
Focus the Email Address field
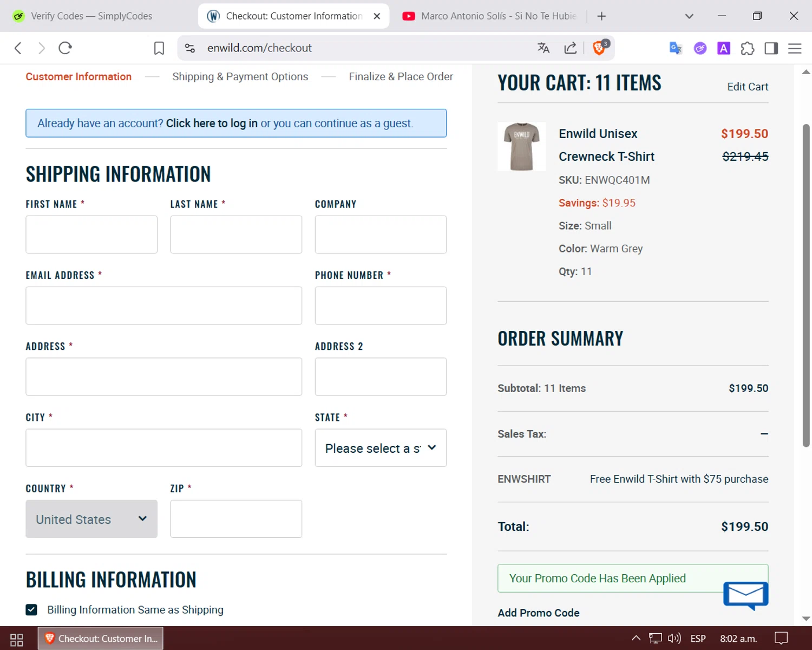pos(163,305)
